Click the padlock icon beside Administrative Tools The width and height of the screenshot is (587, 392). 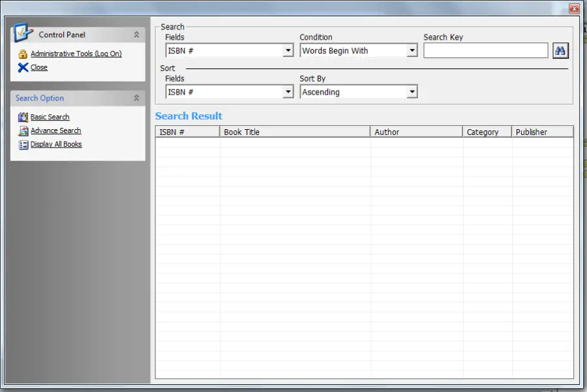23,54
